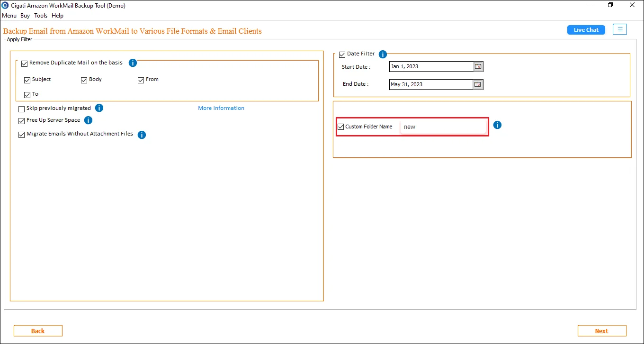Proceed with the Next button
The width and height of the screenshot is (644, 344).
(x=602, y=331)
